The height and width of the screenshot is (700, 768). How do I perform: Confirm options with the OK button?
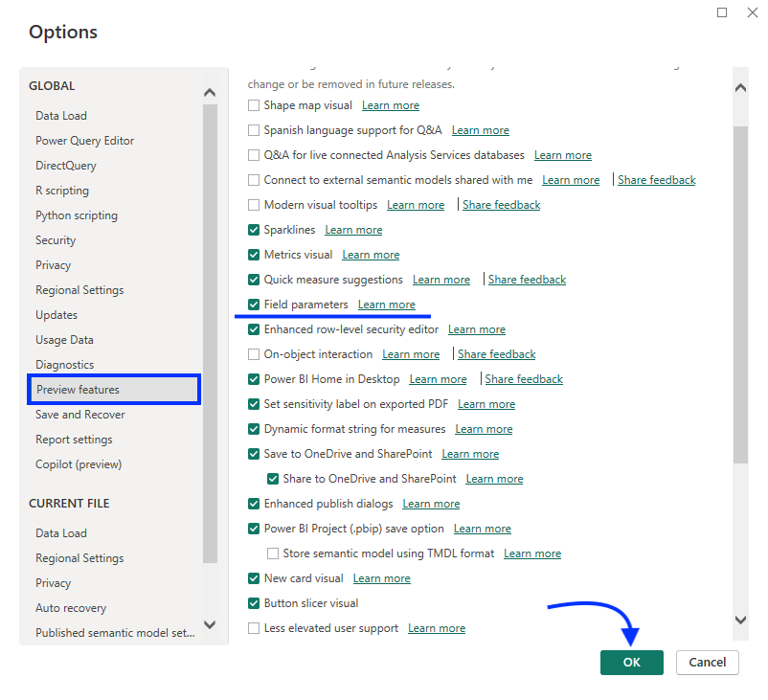click(x=631, y=663)
